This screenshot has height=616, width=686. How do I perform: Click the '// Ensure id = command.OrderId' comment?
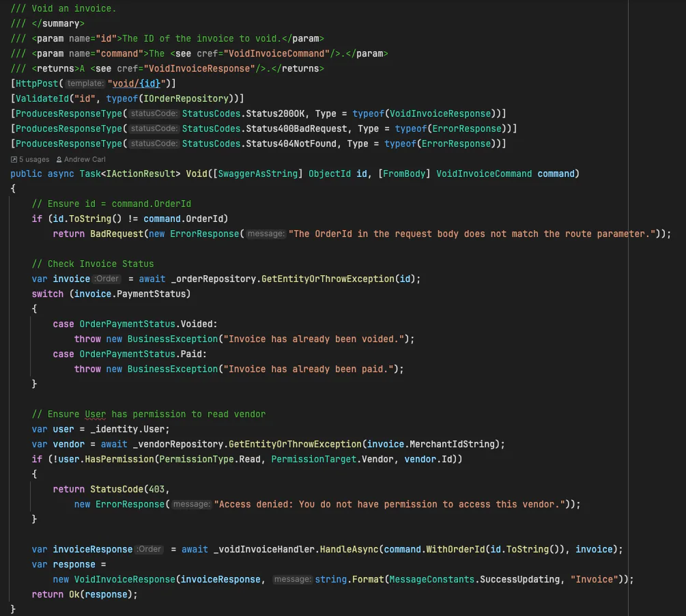tap(111, 204)
